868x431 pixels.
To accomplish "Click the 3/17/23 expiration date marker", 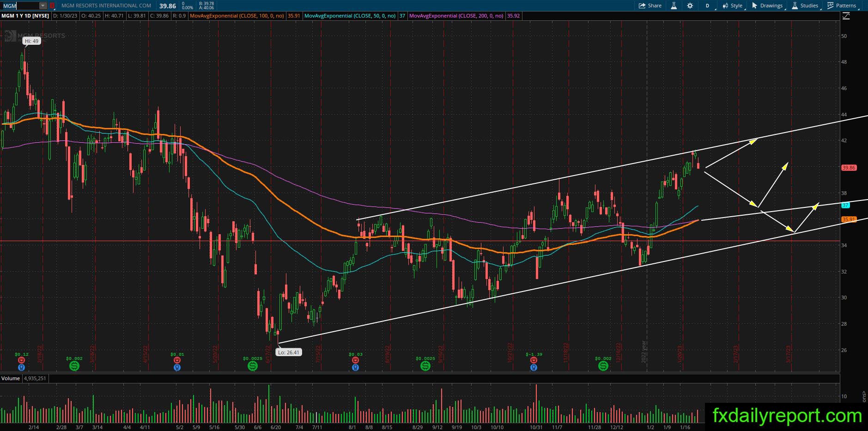I will click(x=789, y=354).
